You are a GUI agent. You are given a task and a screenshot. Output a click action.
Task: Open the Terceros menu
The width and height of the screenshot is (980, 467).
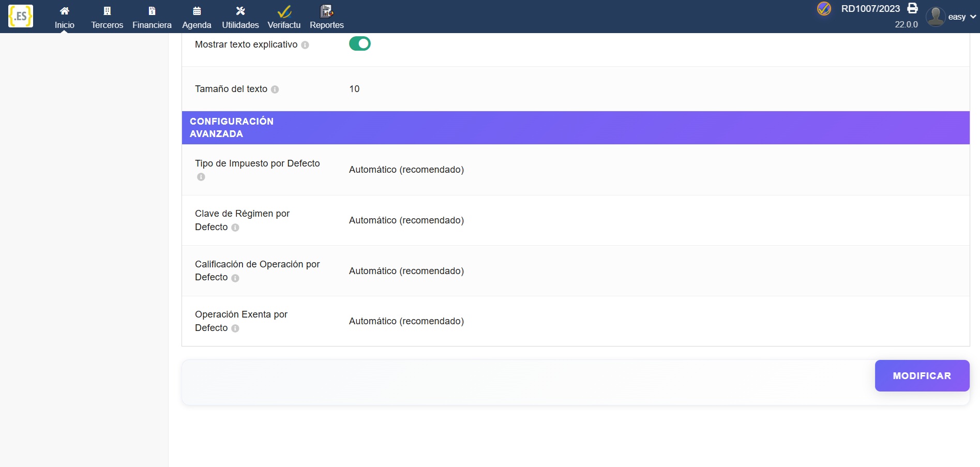pyautogui.click(x=107, y=17)
